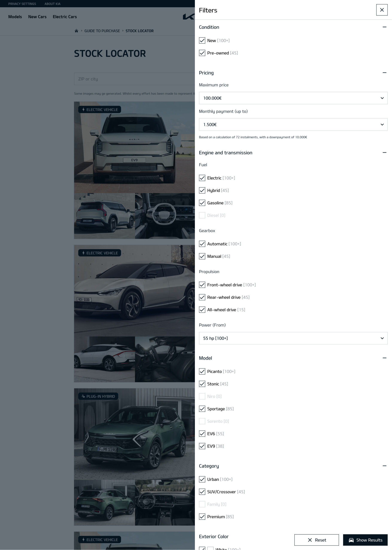The image size is (392, 550).
Task: Toggle Manual gearbox checkbox
Action: coord(202,256)
